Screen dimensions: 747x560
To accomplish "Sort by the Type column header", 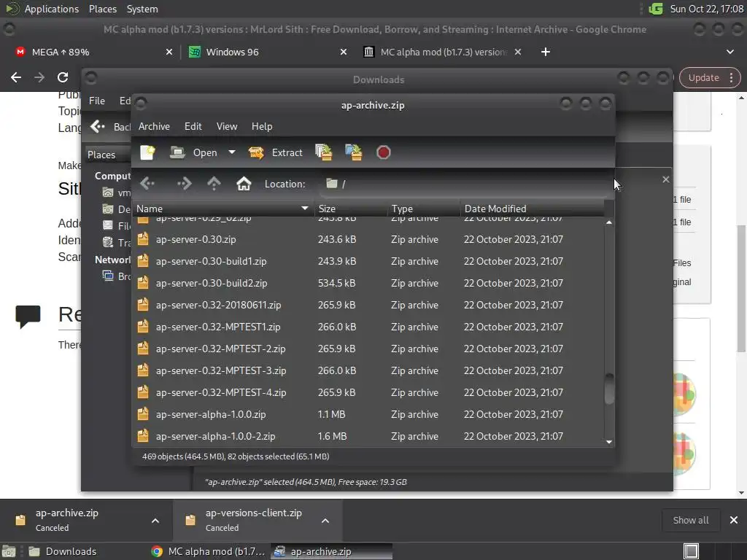I will coord(424,209).
